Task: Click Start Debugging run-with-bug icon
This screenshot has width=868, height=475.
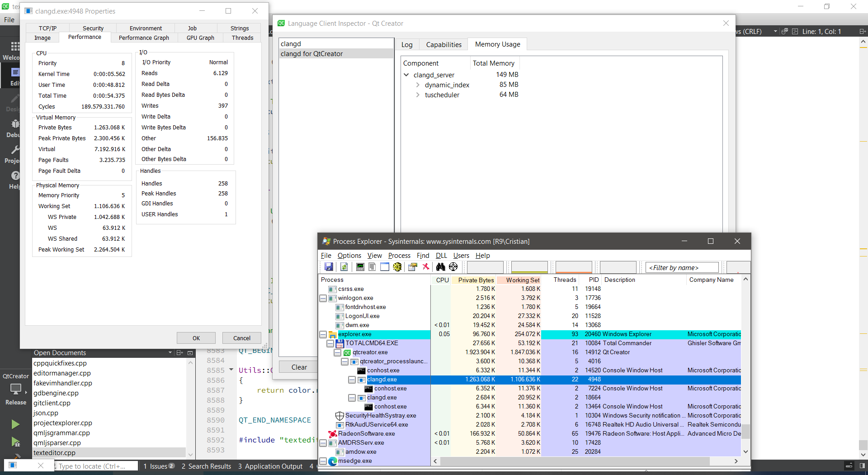Action: [15, 442]
